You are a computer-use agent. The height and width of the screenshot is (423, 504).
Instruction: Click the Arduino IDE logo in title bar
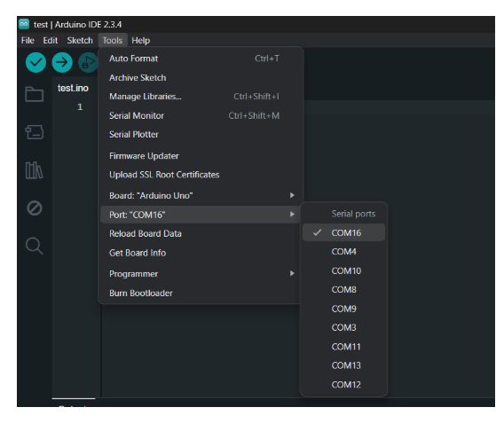(24, 24)
